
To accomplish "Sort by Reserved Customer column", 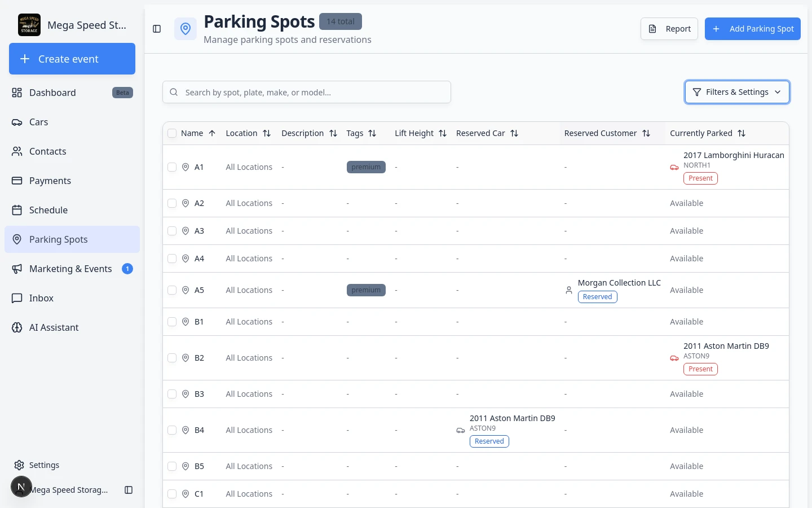I will pyautogui.click(x=607, y=133).
